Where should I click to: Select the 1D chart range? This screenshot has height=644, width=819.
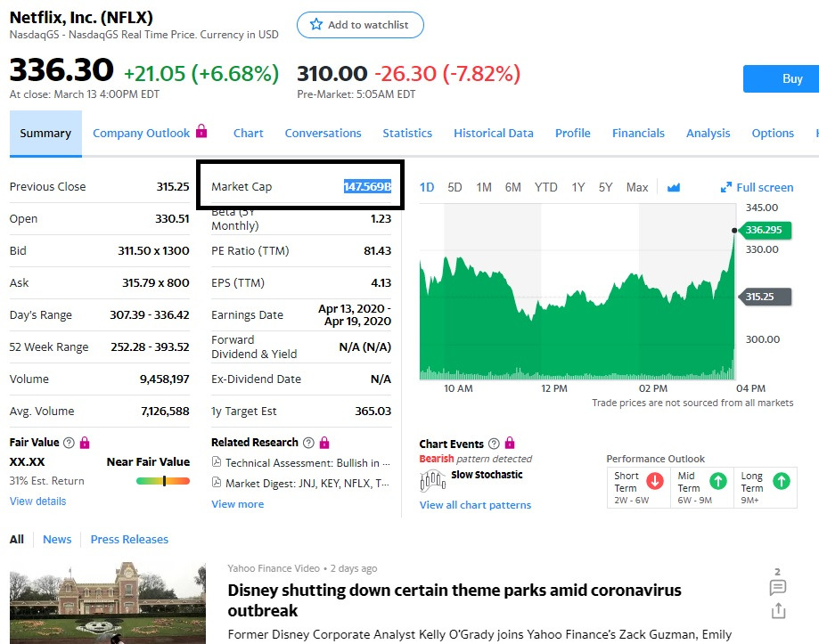coord(427,187)
